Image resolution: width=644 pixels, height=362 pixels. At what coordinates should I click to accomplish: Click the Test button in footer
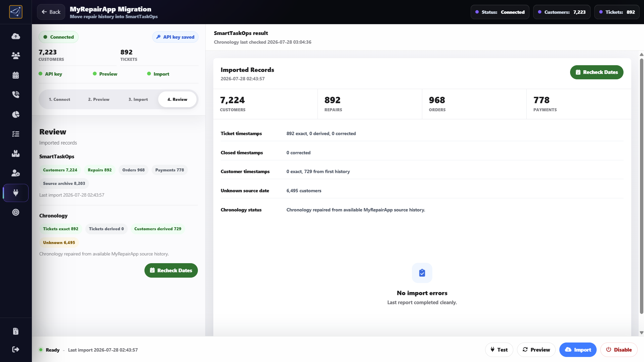499,350
